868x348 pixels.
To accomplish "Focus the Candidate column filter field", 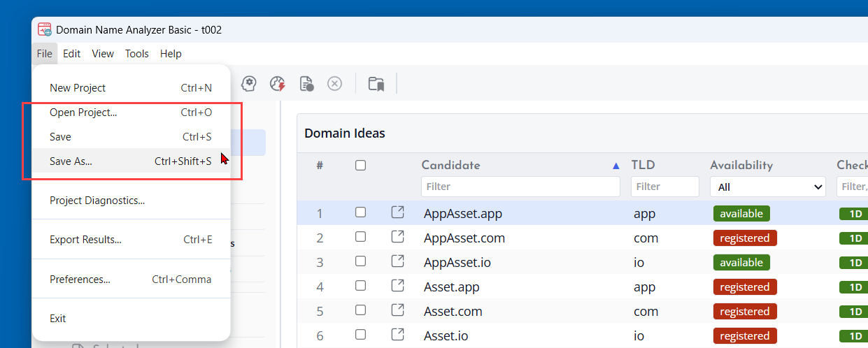I will click(x=520, y=187).
